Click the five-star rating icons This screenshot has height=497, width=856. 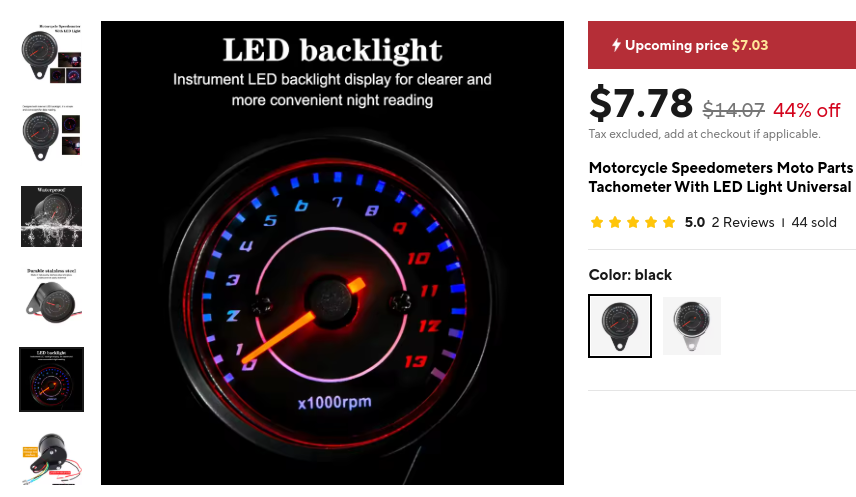[x=633, y=222]
